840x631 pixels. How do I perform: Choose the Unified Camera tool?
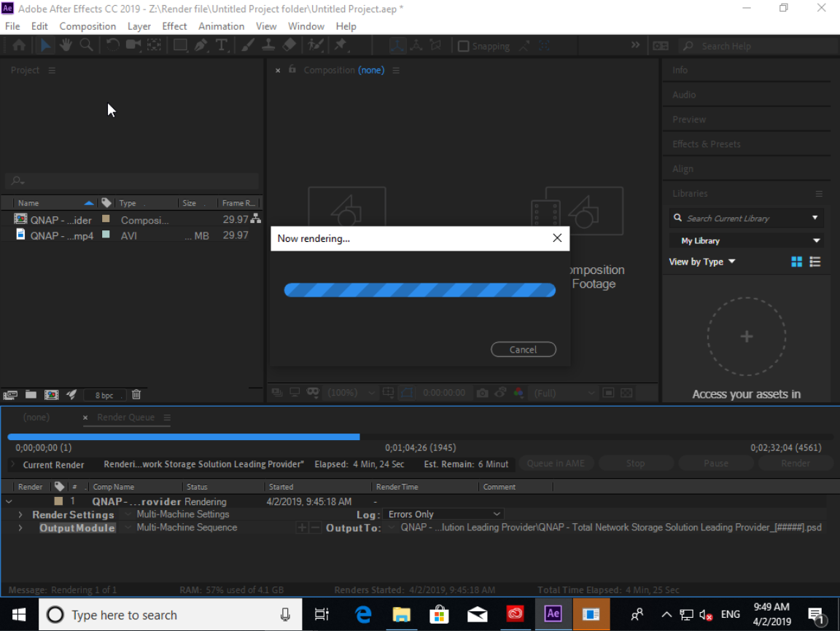point(133,45)
